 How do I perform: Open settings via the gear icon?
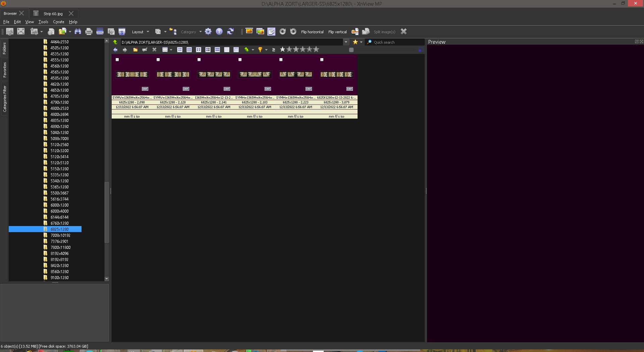click(x=208, y=32)
